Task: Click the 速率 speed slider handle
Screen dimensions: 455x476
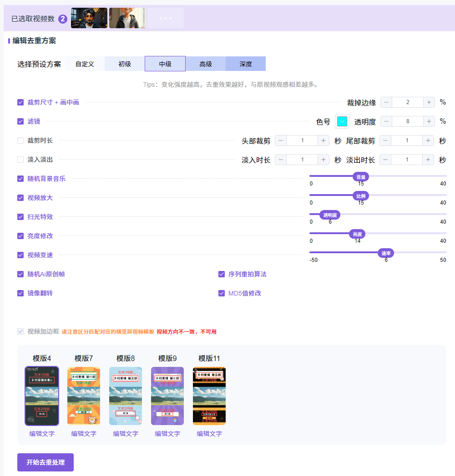Action: pyautogui.click(x=386, y=253)
